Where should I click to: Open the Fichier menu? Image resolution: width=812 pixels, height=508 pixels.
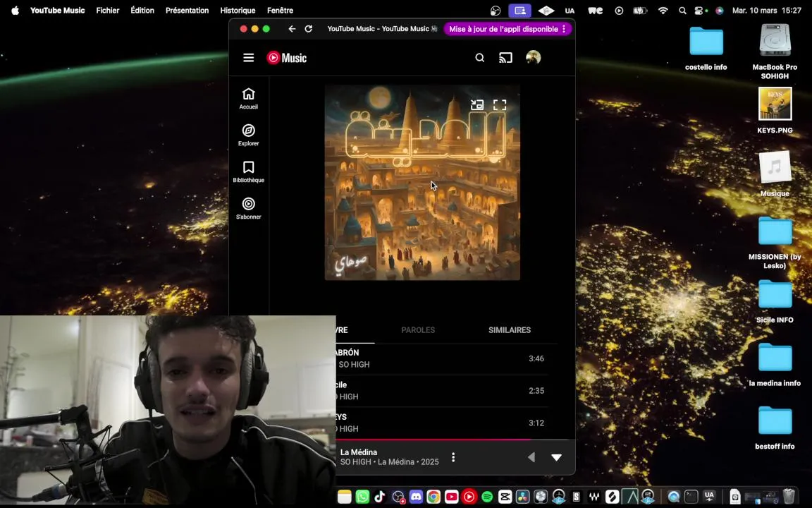coord(108,11)
